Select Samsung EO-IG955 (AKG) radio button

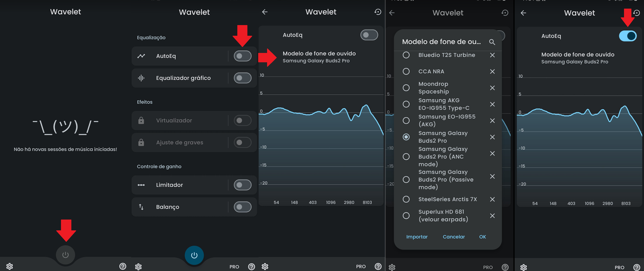coord(406,120)
